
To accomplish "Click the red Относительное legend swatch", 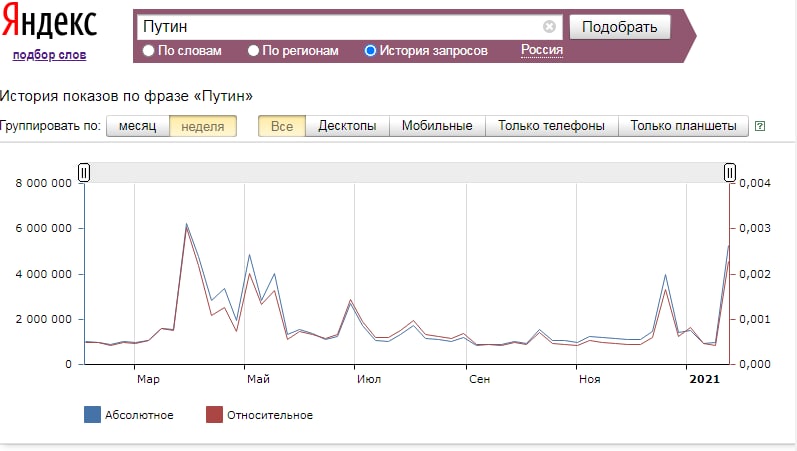I will click(214, 415).
